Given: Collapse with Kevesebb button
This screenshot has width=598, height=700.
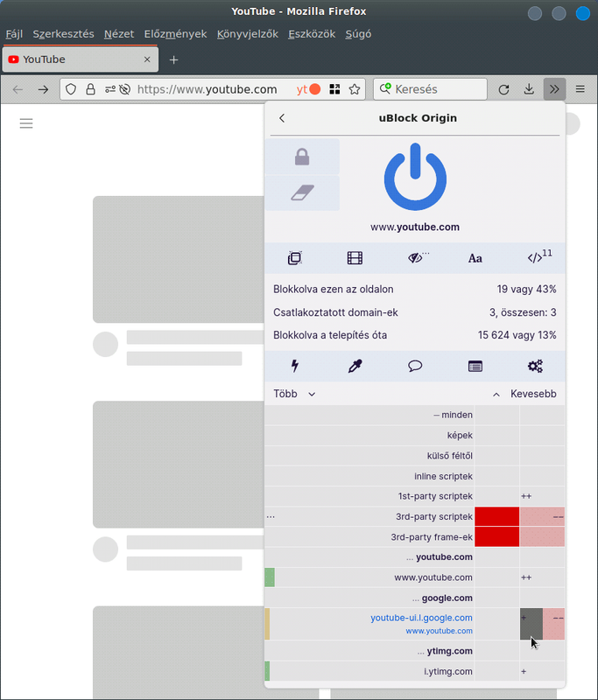Looking at the screenshot, I should [524, 394].
